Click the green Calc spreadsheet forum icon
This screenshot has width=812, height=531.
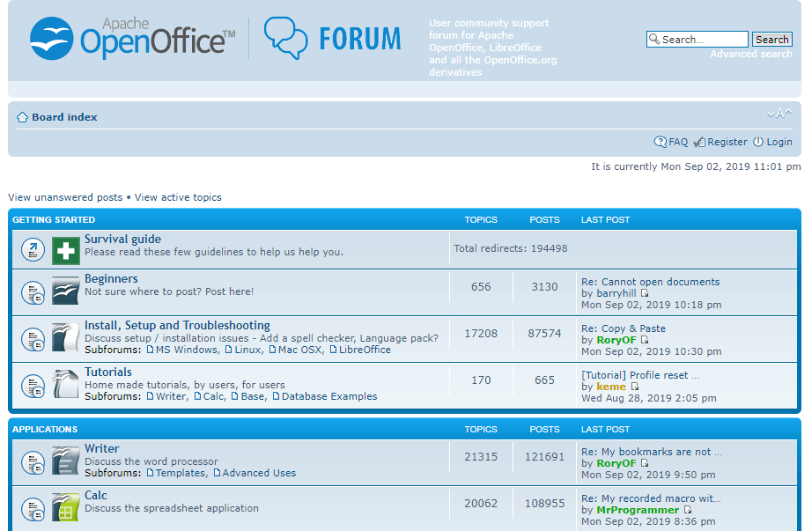pyautogui.click(x=65, y=505)
